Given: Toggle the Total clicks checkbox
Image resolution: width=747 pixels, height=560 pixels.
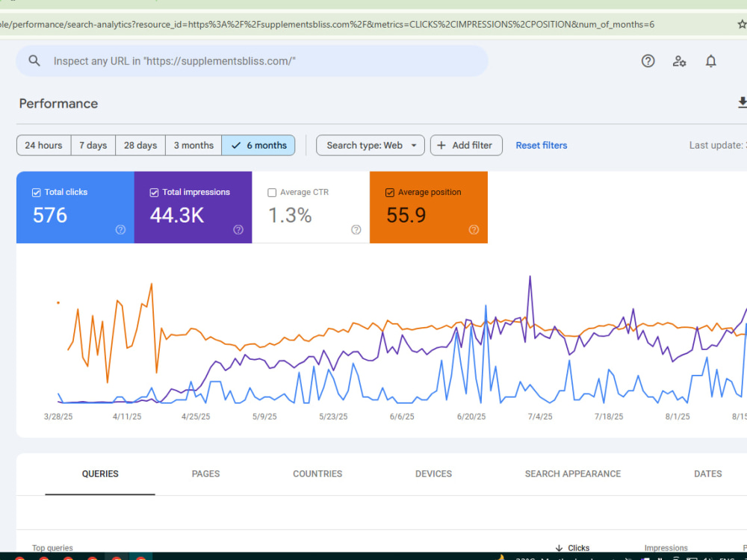Looking at the screenshot, I should pos(36,193).
